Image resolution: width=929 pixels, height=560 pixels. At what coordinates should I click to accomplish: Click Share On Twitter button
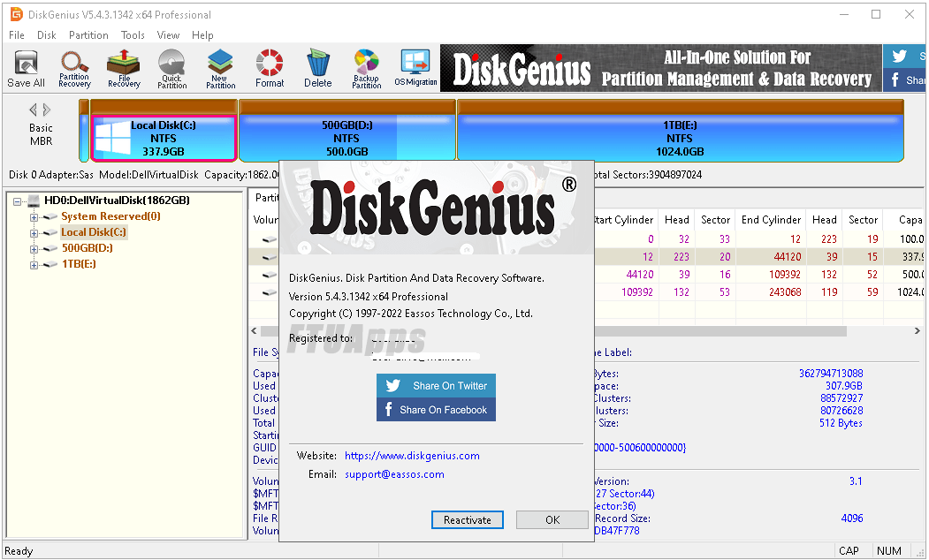coord(436,385)
